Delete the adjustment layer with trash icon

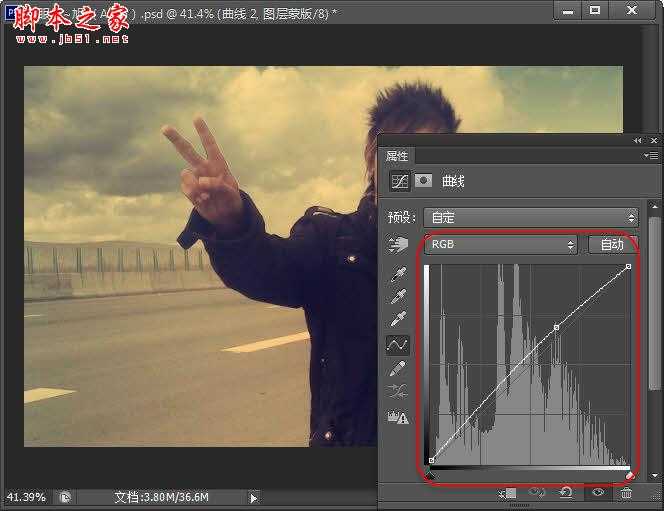[627, 492]
